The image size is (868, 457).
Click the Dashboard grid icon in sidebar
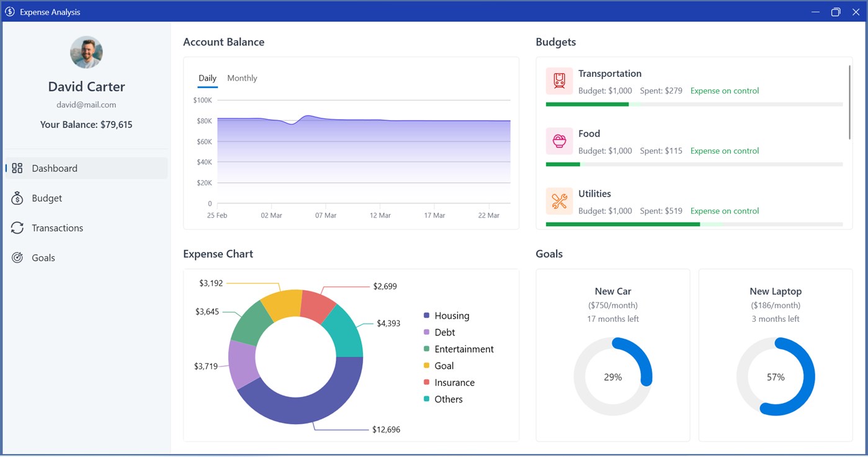click(17, 168)
